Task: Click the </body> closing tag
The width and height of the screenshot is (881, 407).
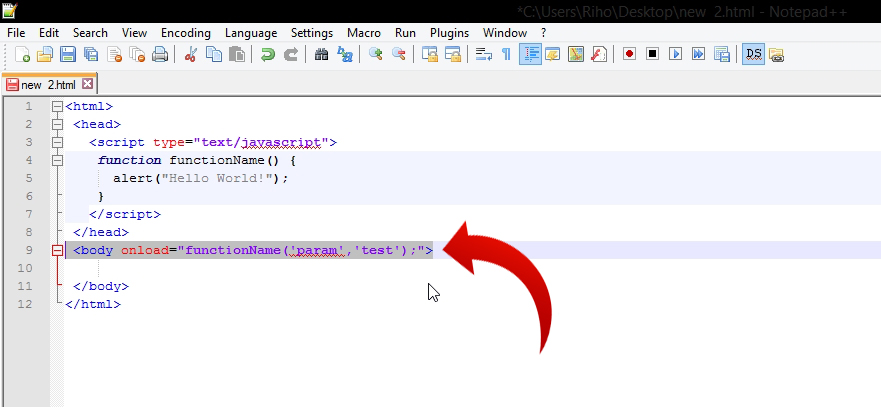Action: 101,286
